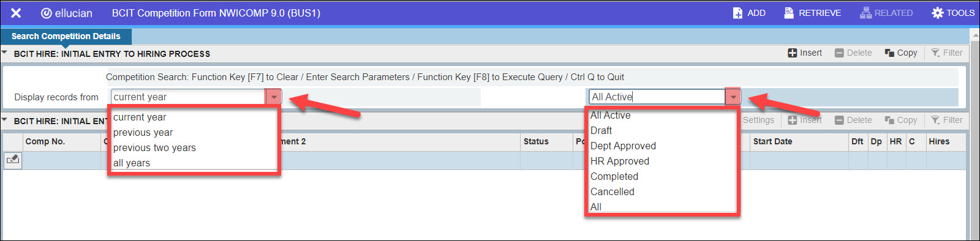Click the ADD button in header
The image size is (980, 241).
pos(749,13)
